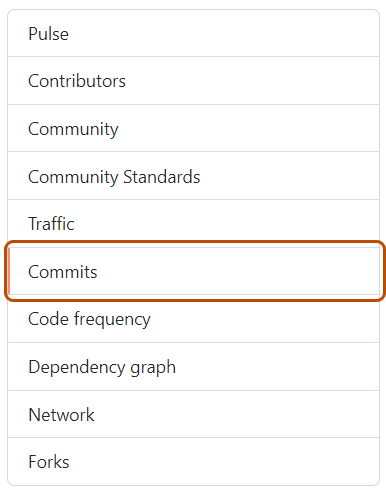Image resolution: width=386 pixels, height=492 pixels.
Task: Choose the Community menu item
Action: click(x=73, y=129)
